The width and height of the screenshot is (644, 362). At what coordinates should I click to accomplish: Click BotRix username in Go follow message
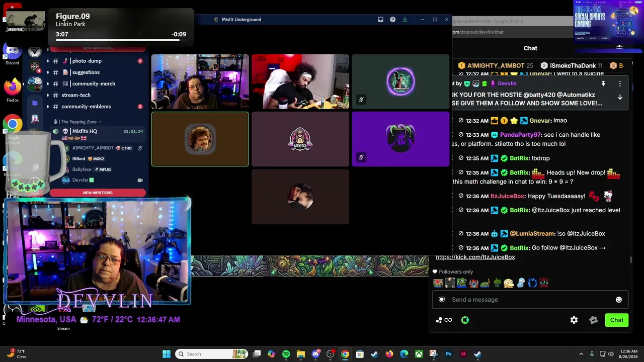click(519, 248)
